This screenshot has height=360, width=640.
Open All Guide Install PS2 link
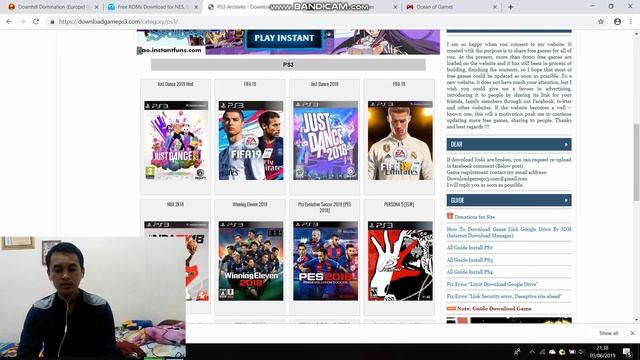coord(469,248)
